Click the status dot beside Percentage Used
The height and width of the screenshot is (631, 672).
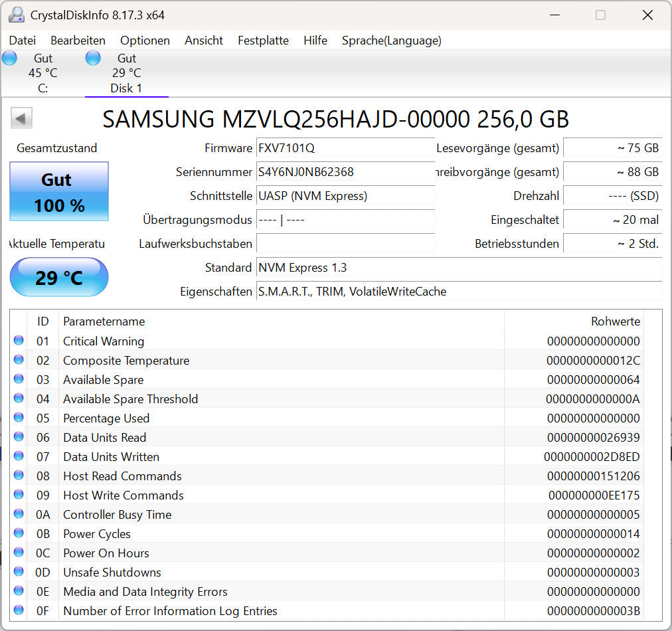click(x=18, y=418)
